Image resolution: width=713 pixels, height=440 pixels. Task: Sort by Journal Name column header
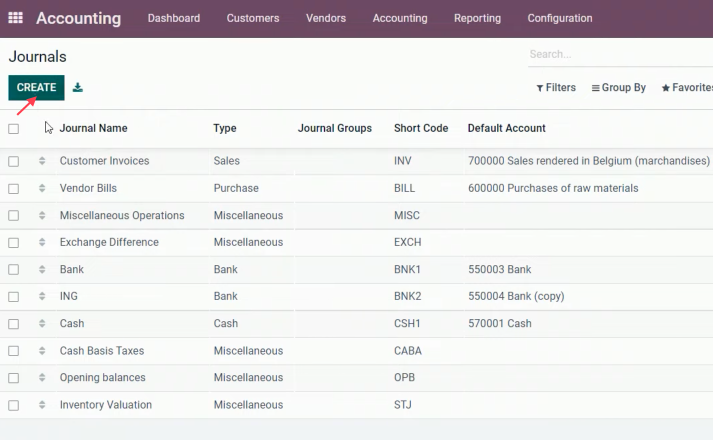point(93,128)
